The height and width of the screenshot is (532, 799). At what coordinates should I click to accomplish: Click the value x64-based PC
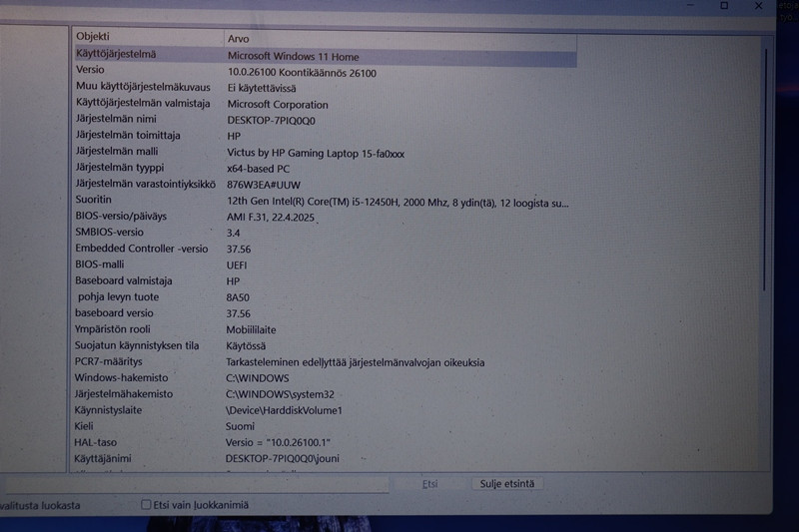(x=258, y=169)
